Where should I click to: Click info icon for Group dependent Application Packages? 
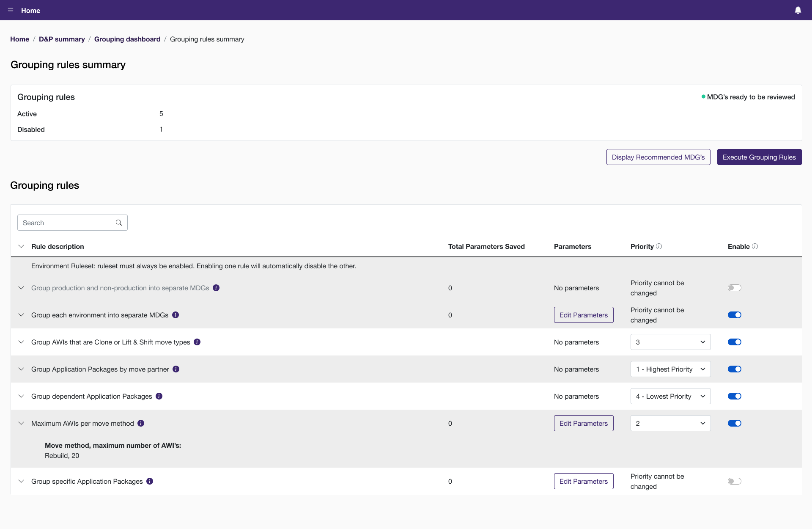(159, 396)
